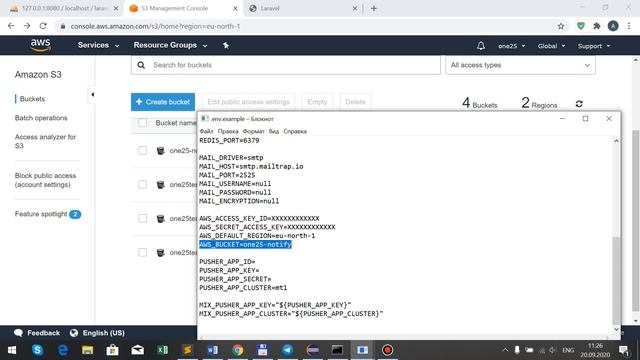Open the one25 account dropdown
The width and height of the screenshot is (640, 360).
pos(511,46)
